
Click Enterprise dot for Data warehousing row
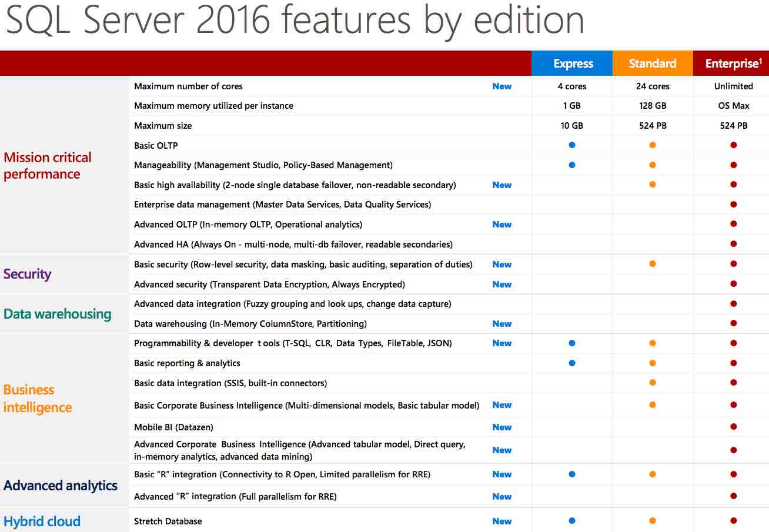[x=733, y=323]
